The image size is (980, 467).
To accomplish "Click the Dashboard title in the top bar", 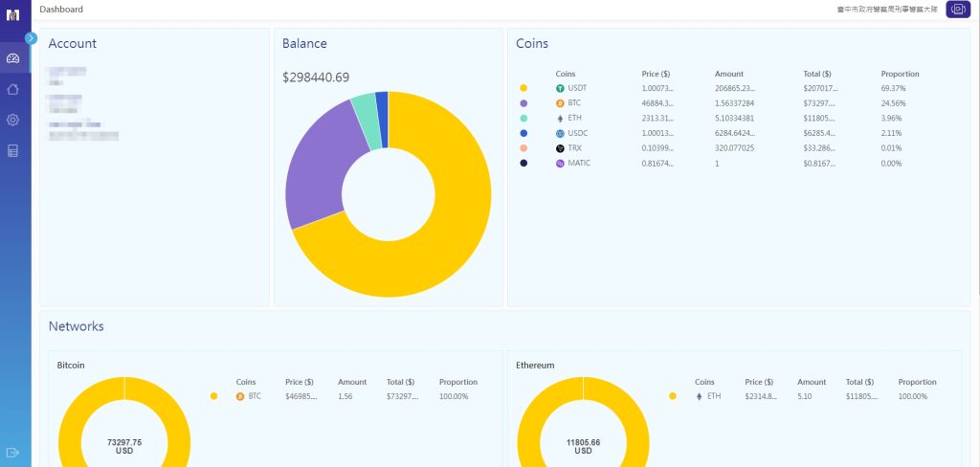I will point(61,10).
